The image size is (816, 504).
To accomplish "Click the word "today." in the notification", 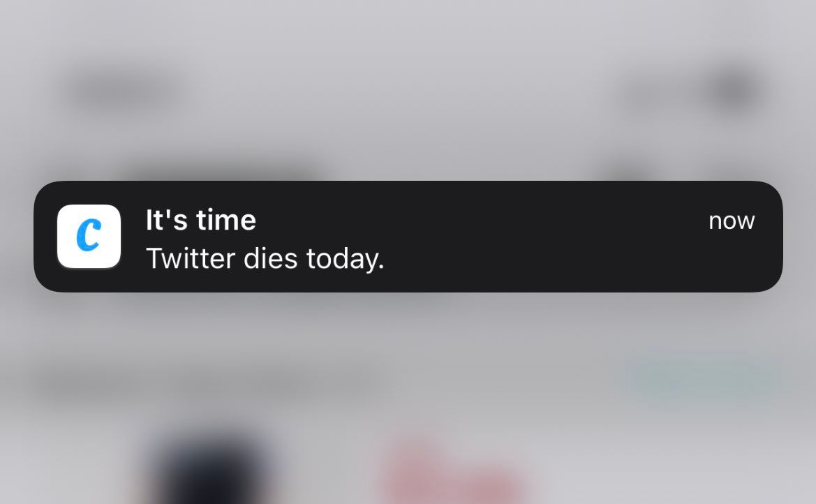I will click(x=346, y=259).
